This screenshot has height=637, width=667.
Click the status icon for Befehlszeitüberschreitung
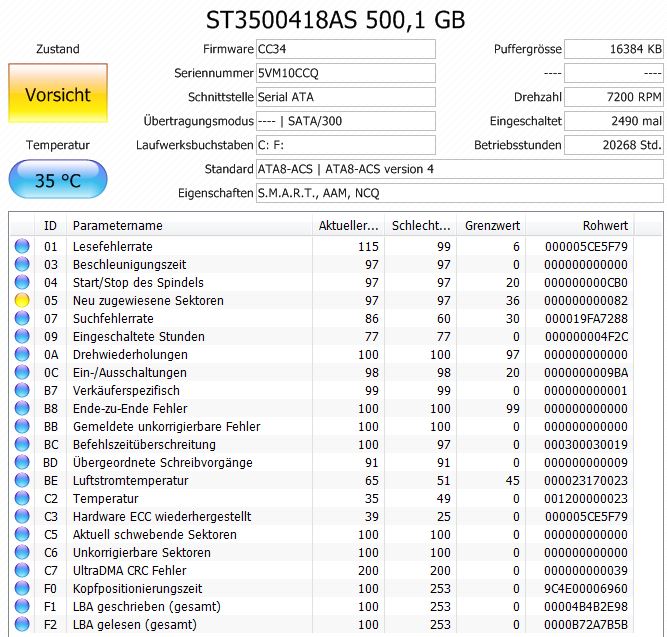point(22,444)
